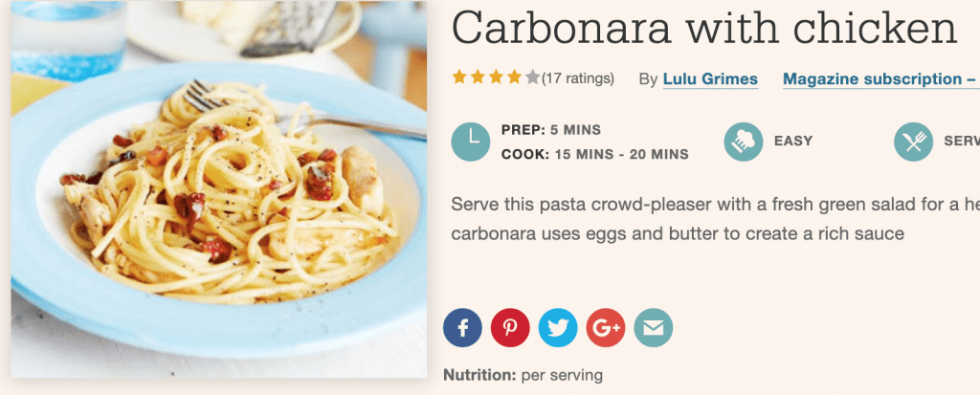This screenshot has height=395, width=980.
Task: Click the "Carbonara with chicken" title
Action: pyautogui.click(x=704, y=31)
